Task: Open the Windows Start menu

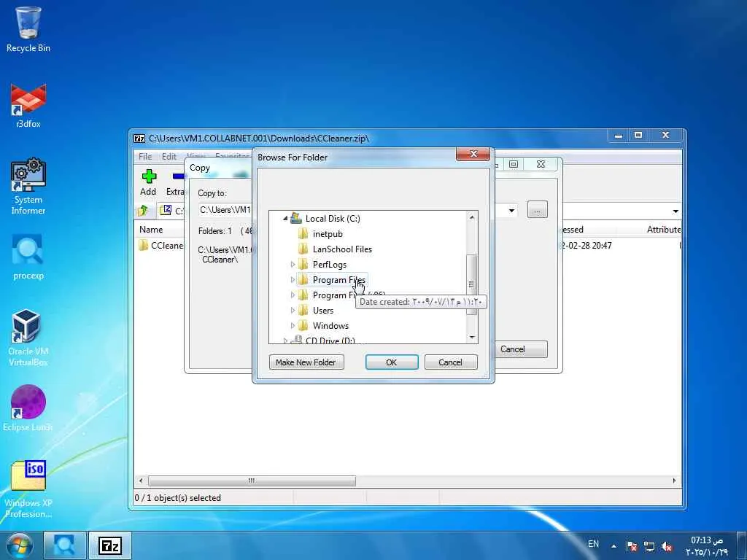Action: 18,545
